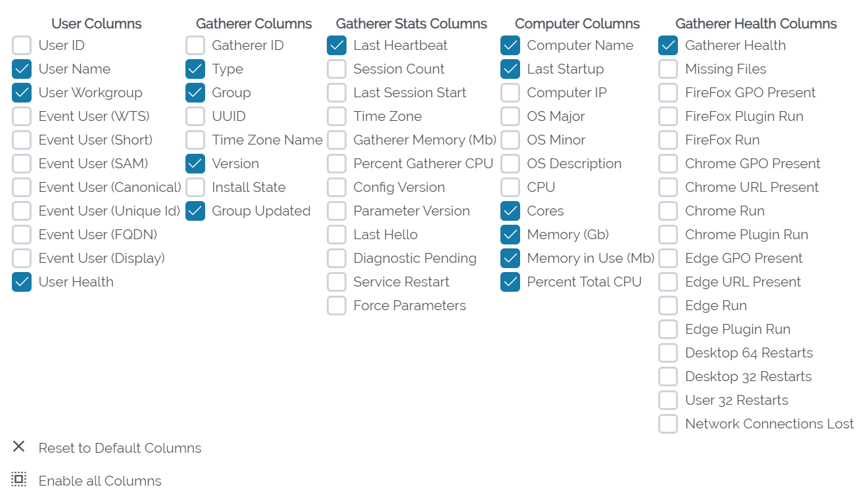
Task: Enable the Session Count column
Action: click(x=336, y=68)
